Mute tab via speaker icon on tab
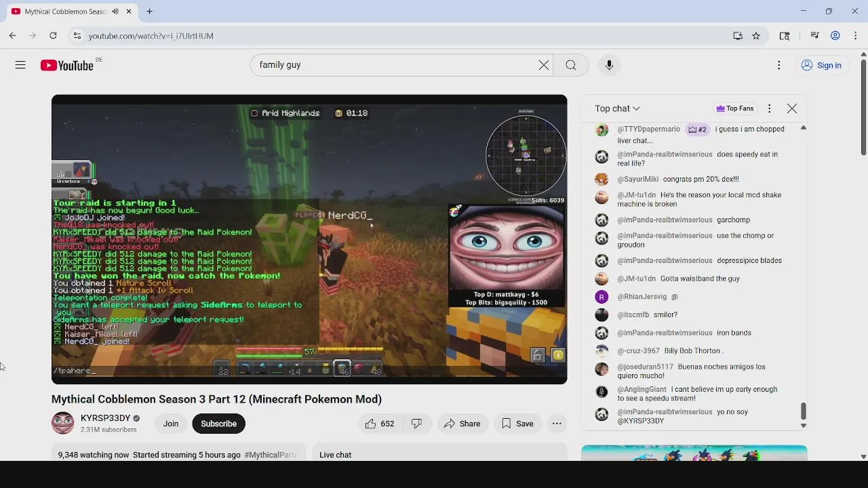Screen dimensions: 868x488 point(115,12)
